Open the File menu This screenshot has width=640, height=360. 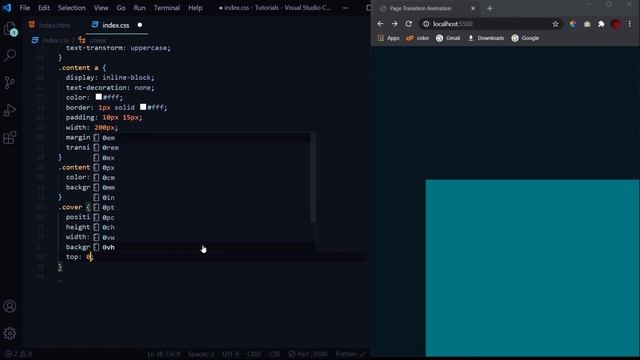coord(24,8)
